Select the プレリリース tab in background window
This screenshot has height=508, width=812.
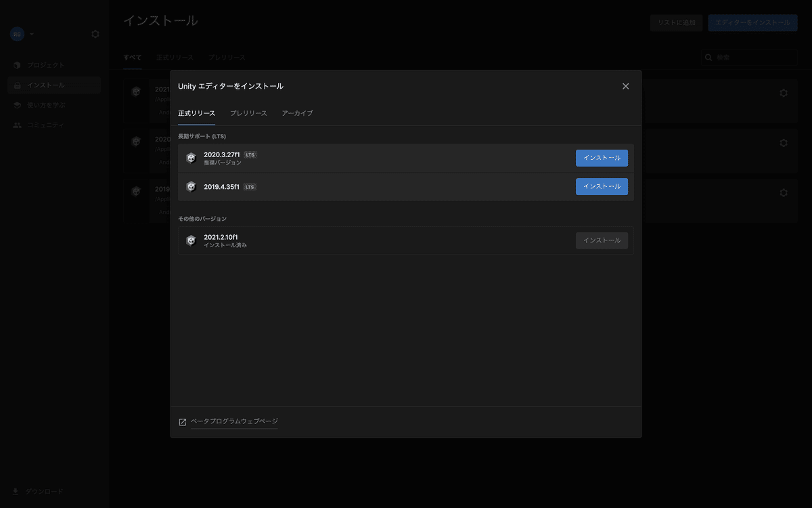[x=227, y=58]
